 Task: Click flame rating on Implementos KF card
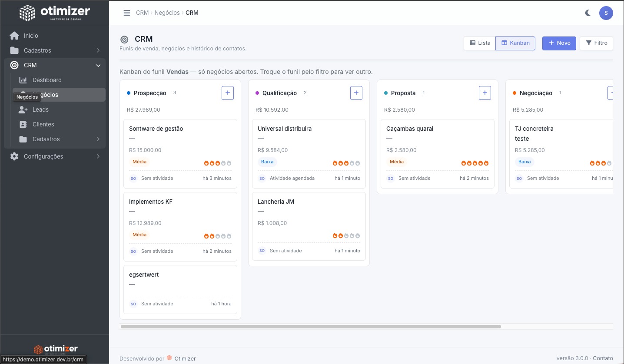(x=218, y=236)
